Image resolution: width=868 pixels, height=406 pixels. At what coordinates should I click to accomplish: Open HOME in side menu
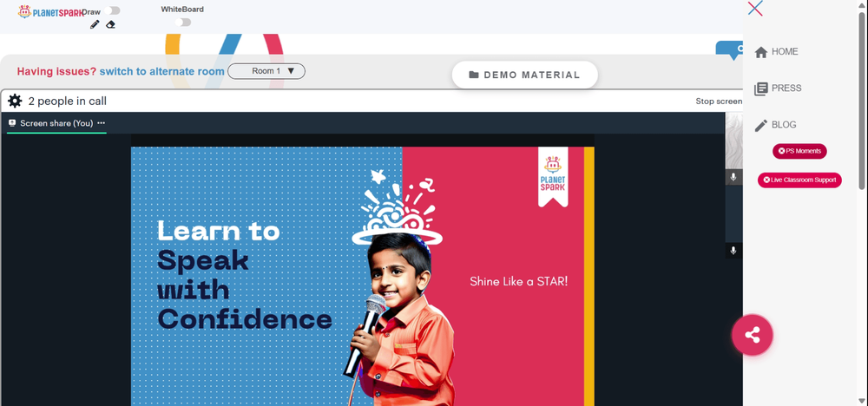tap(777, 51)
